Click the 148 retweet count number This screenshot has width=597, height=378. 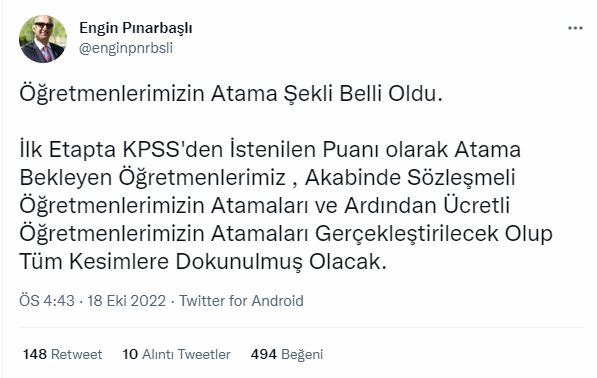[35, 354]
